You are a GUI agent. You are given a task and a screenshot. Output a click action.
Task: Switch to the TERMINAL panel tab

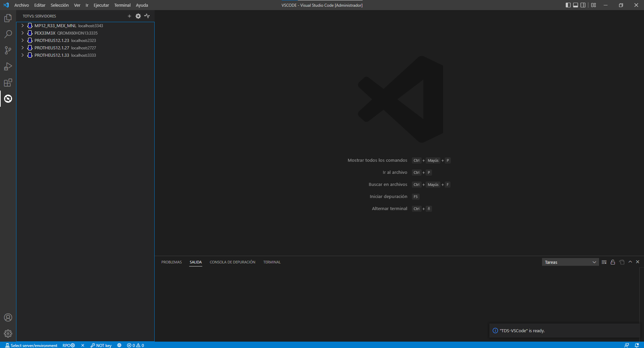click(272, 262)
